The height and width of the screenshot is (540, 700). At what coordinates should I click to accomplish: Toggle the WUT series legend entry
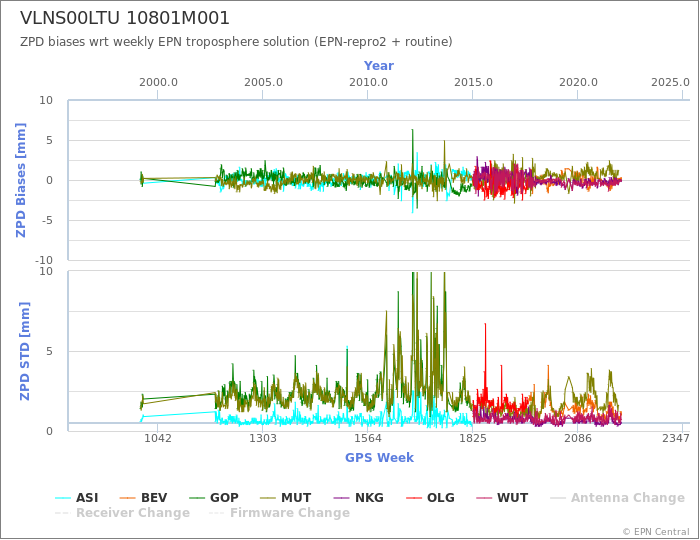point(502,498)
